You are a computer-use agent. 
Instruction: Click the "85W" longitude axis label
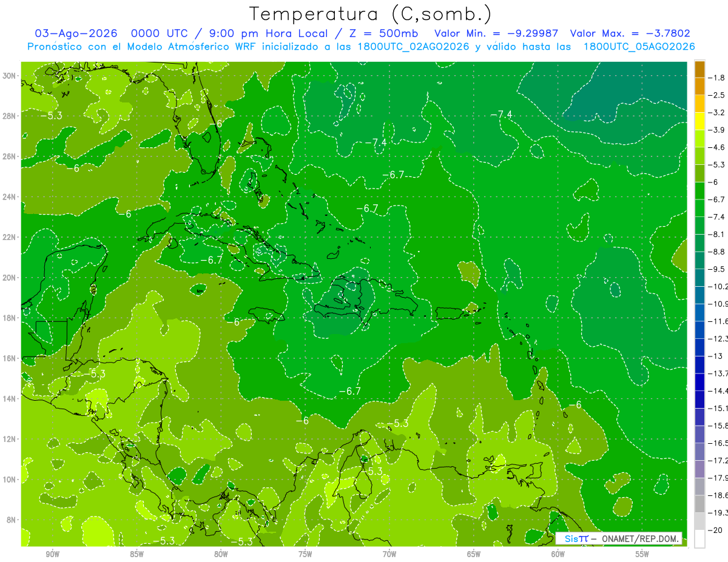137,554
